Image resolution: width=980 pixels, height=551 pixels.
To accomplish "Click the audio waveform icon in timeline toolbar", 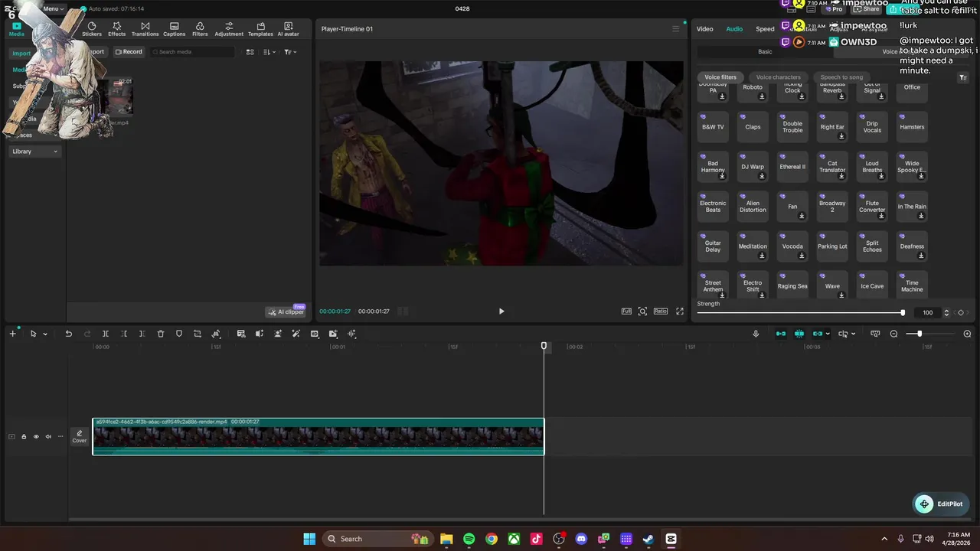I will click(352, 334).
